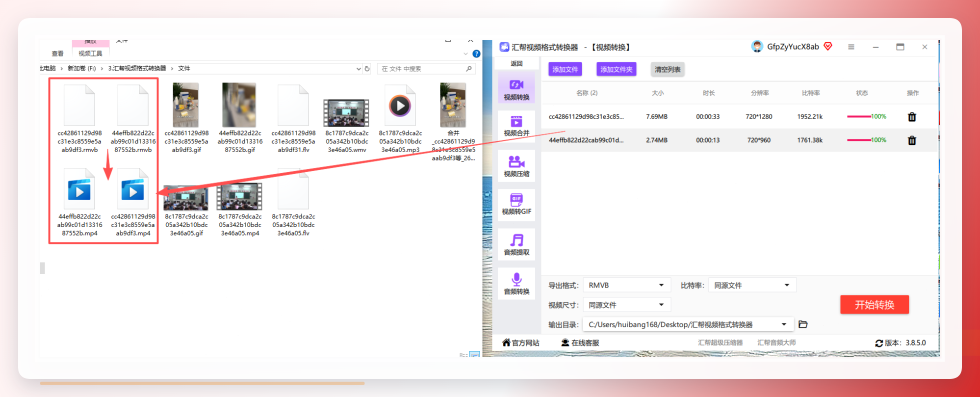Switch to the 查看 ribbon tab in Explorer
This screenshot has height=397, width=980.
pyautogui.click(x=57, y=53)
